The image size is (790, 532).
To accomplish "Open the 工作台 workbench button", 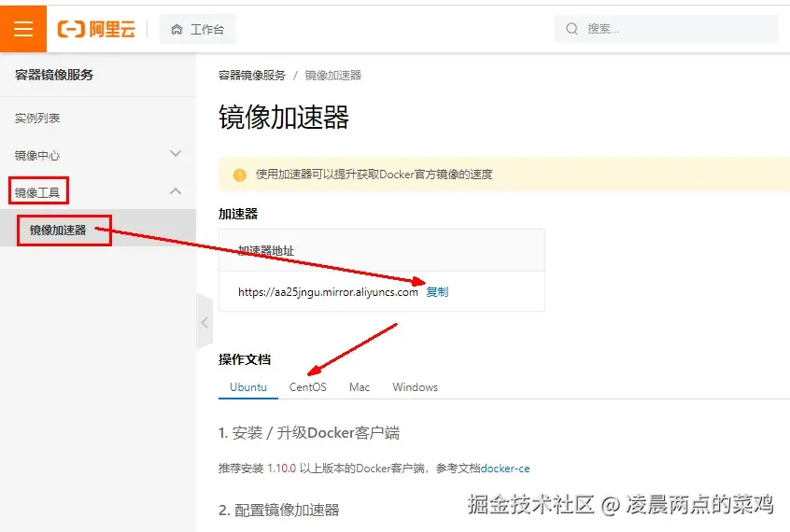I will coord(198,29).
